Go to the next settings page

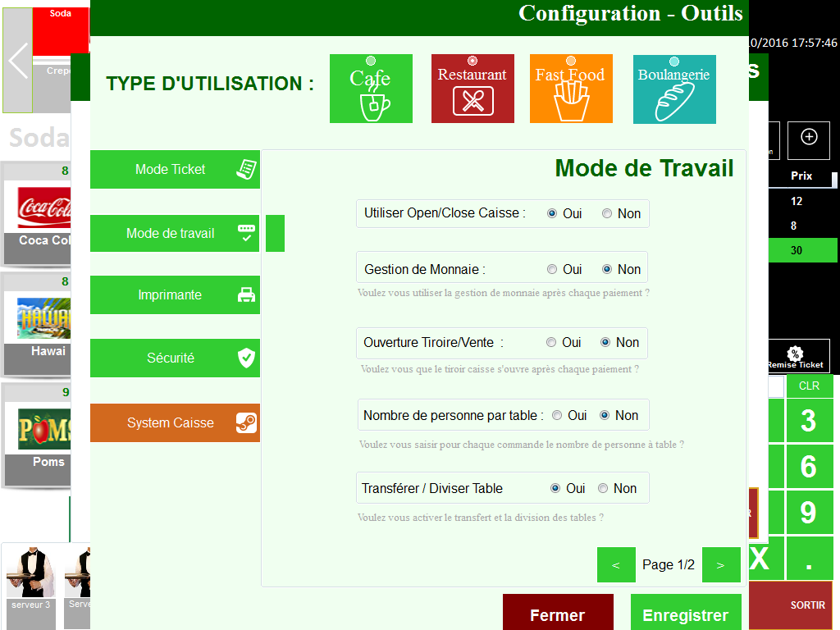721,564
